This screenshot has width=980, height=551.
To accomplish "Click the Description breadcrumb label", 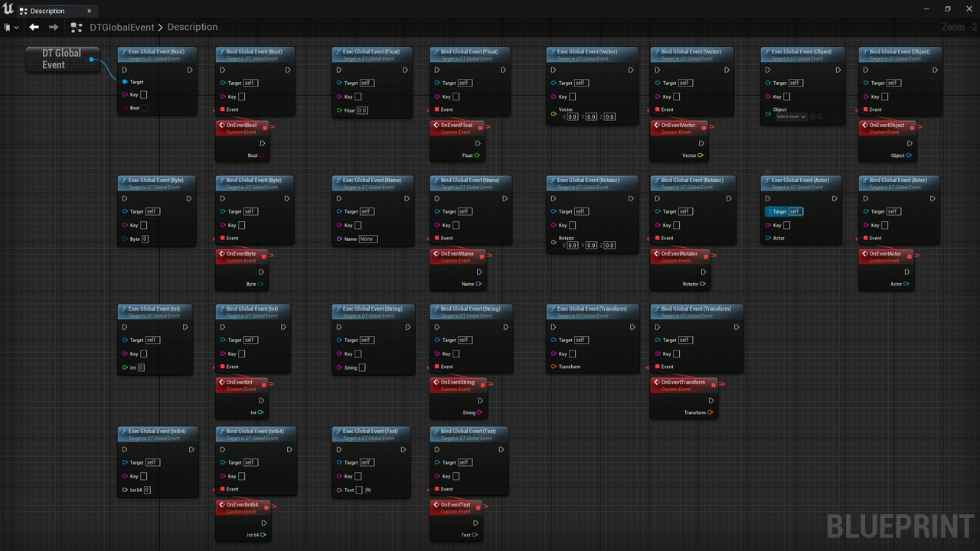I will (x=192, y=27).
